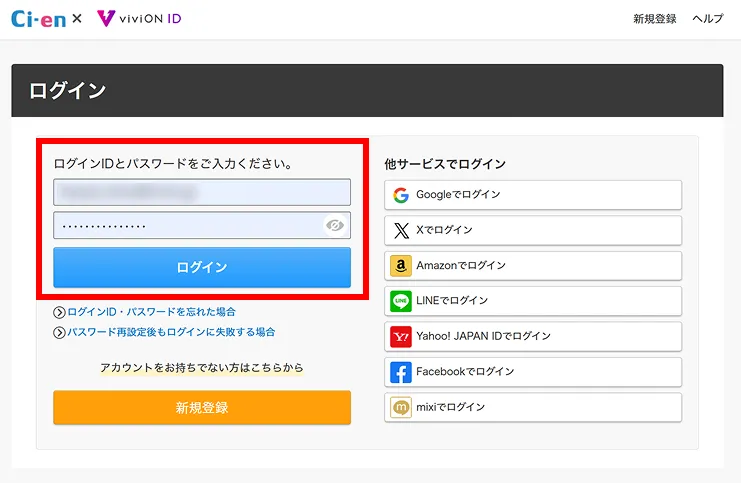Log in with Googleでログイン text
This screenshot has width=741, height=483.
pyautogui.click(x=458, y=195)
